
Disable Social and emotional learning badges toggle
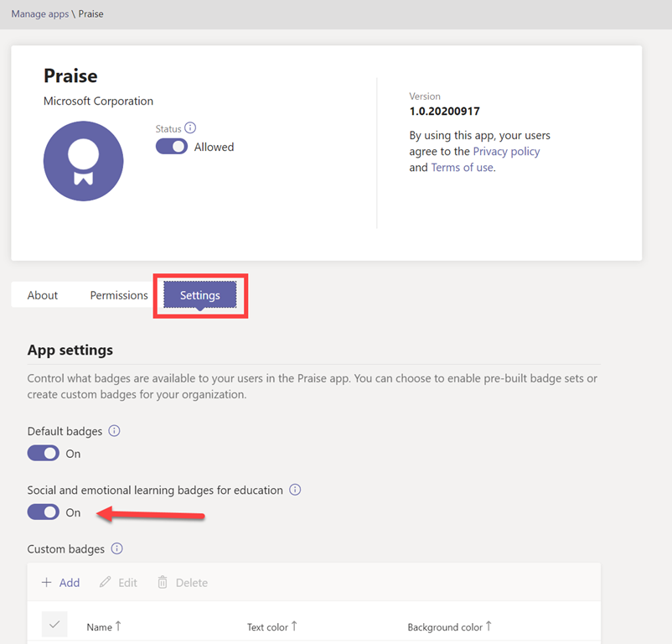click(x=44, y=512)
